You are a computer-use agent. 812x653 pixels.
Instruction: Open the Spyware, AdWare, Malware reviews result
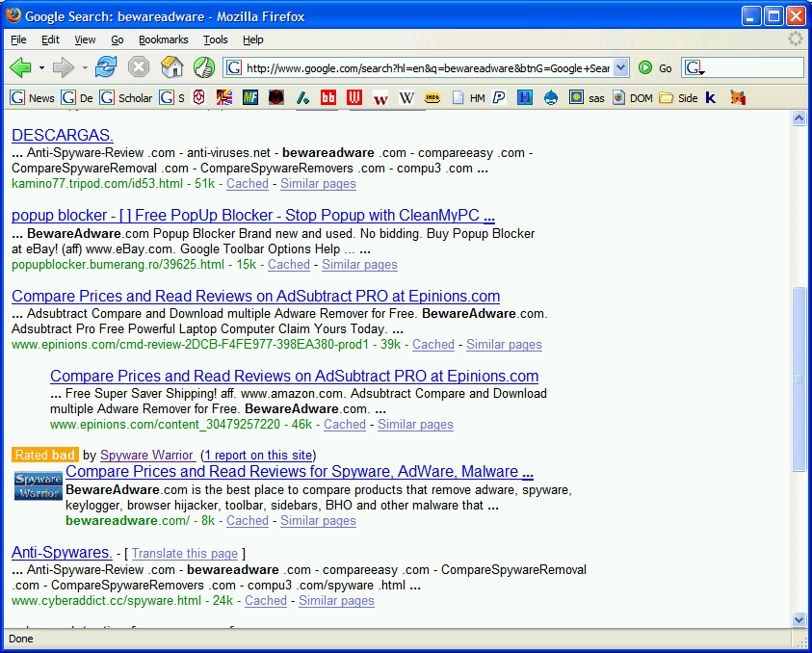(x=300, y=472)
